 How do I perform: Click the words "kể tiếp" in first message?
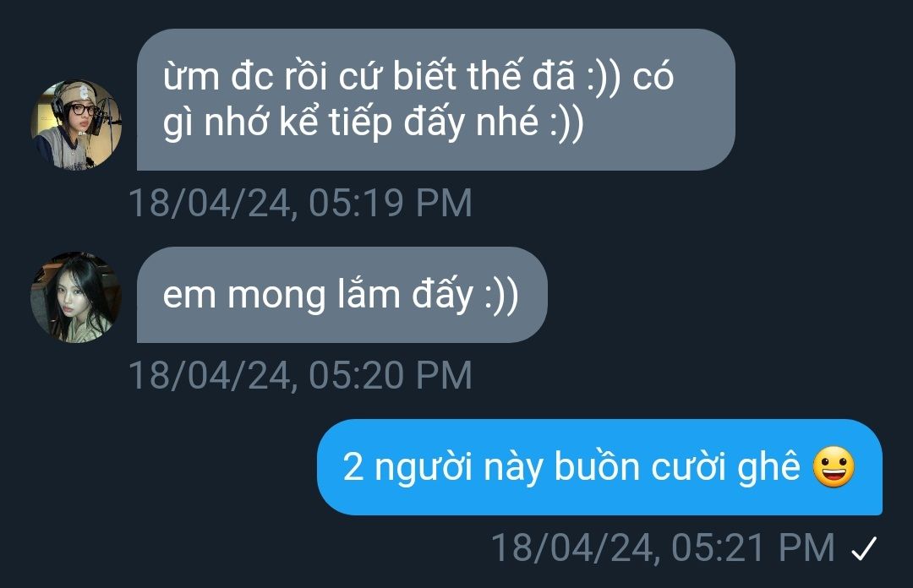pos(336,123)
